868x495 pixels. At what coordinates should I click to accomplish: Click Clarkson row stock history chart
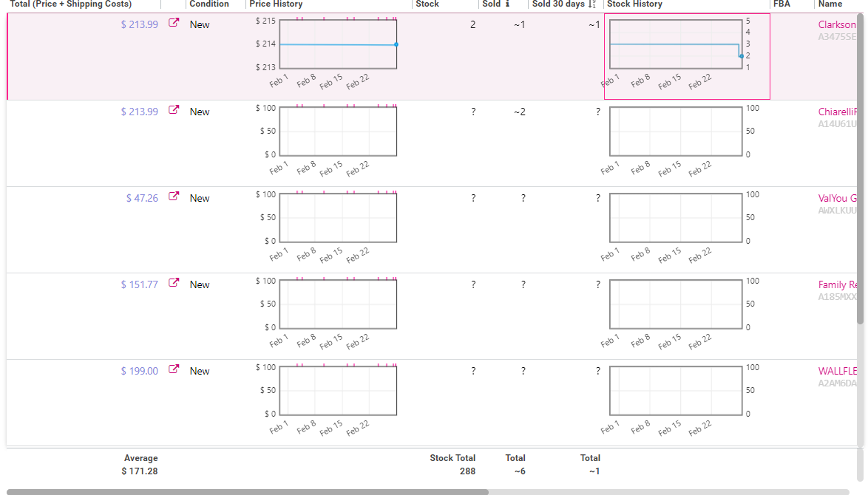coord(676,44)
